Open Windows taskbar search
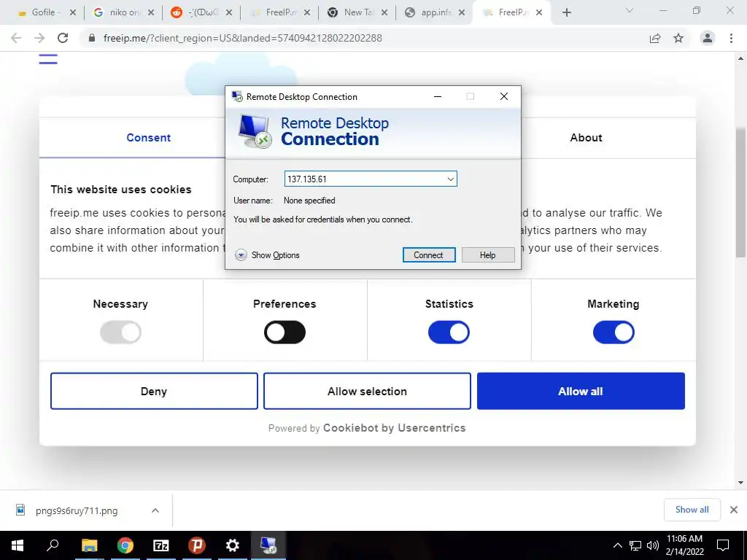Viewport: 747px width, 560px height. click(x=53, y=545)
